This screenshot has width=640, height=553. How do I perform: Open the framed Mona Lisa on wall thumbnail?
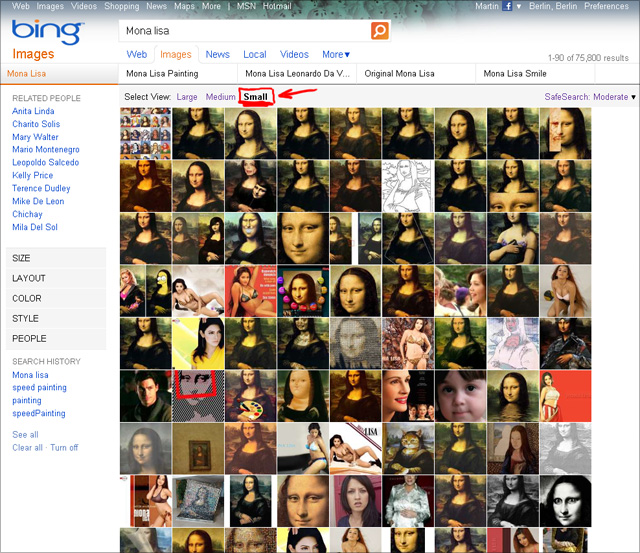(x=198, y=449)
